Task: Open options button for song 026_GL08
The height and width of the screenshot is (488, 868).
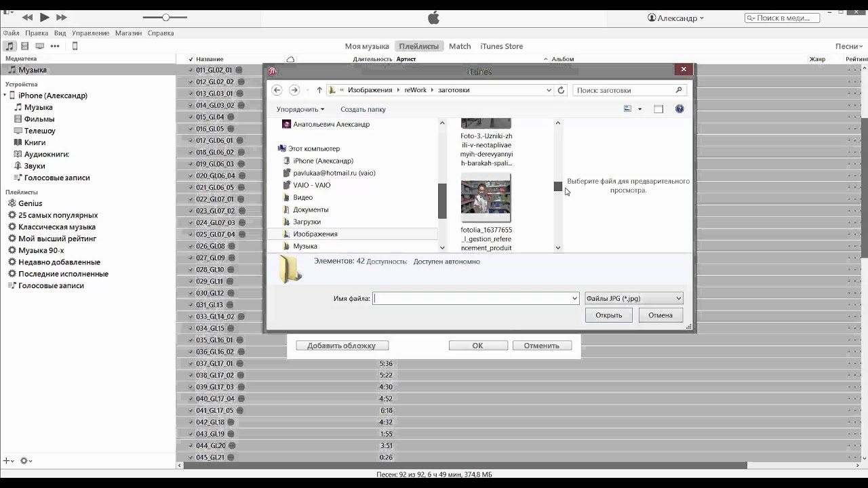Action: point(231,246)
